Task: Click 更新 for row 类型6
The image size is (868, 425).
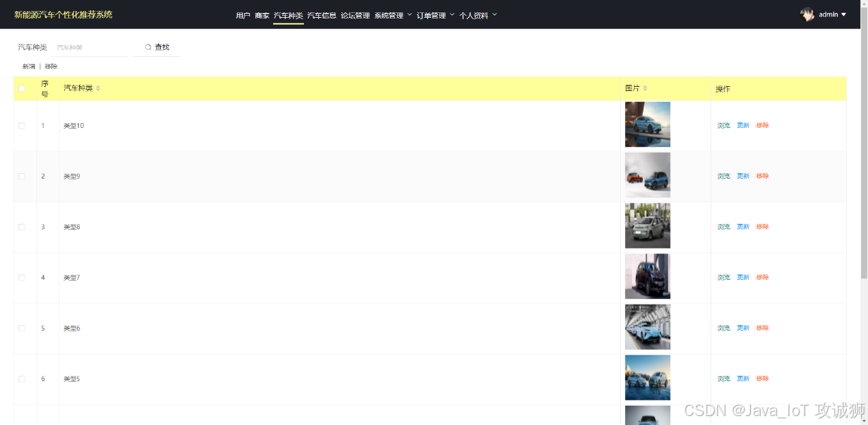Action: [x=743, y=329]
